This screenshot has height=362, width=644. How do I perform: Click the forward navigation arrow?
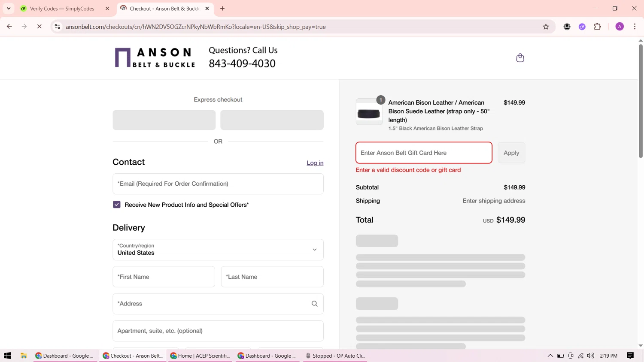pyautogui.click(x=24, y=27)
